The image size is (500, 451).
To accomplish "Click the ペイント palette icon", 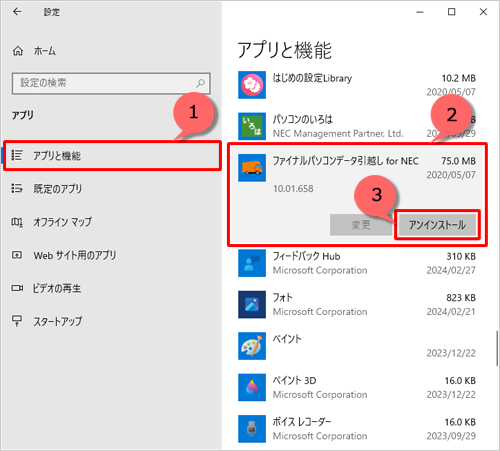I will [252, 346].
